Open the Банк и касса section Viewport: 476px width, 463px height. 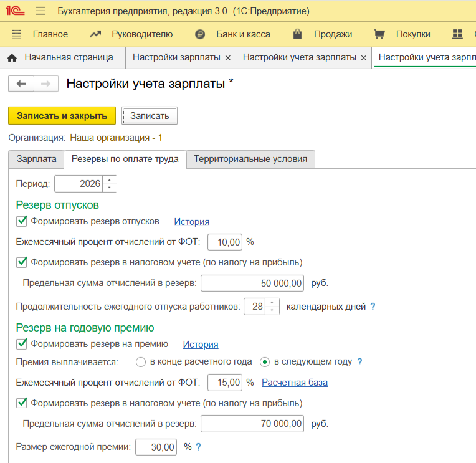tap(243, 34)
